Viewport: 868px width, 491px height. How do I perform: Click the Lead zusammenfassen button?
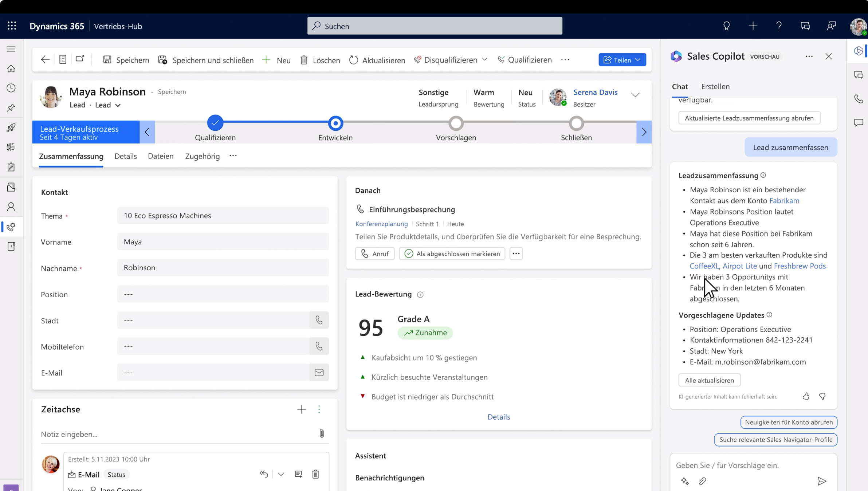[790, 147]
